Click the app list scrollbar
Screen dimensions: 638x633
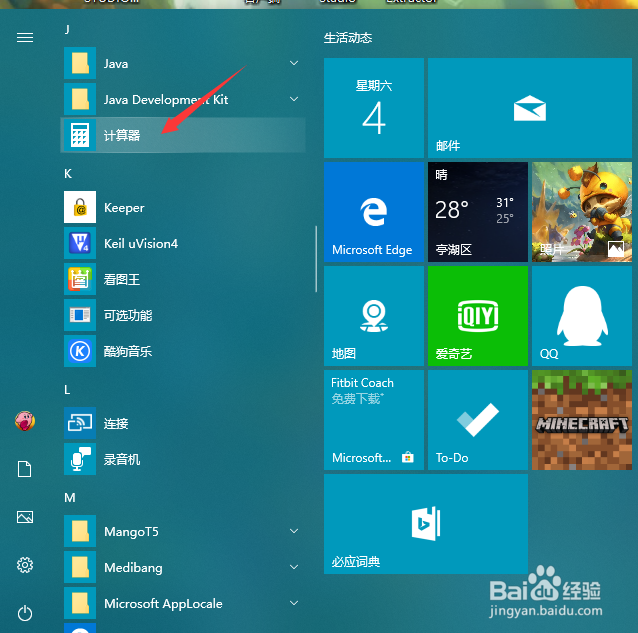pos(316,259)
